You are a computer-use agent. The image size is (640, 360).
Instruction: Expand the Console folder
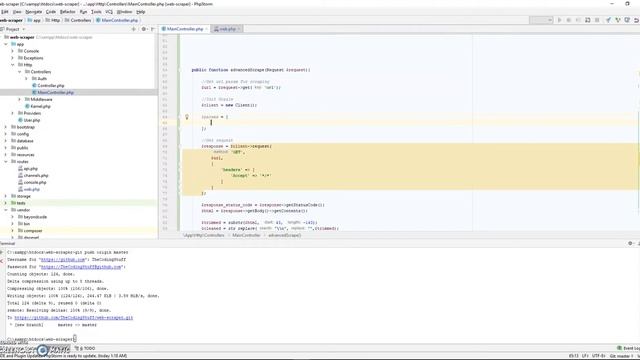[12, 51]
